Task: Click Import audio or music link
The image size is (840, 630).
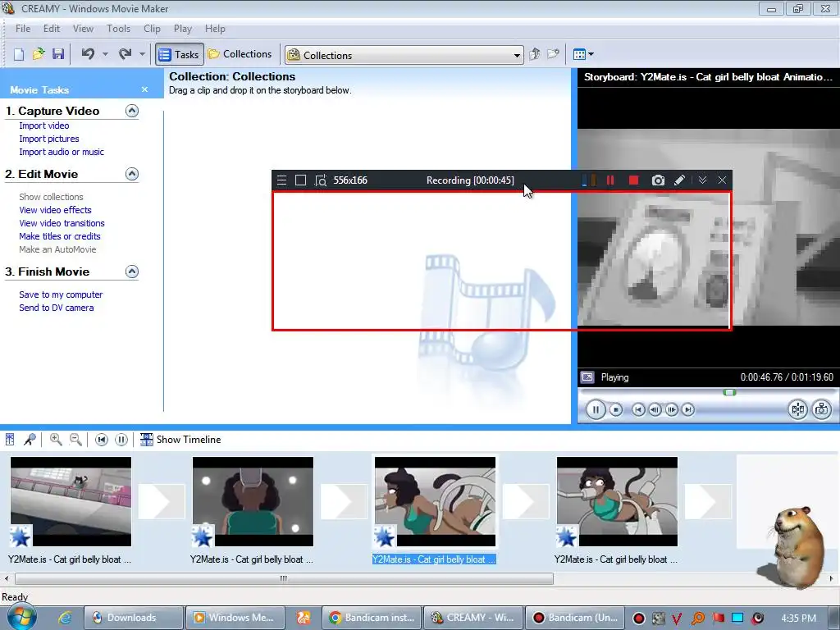Action: coord(62,152)
